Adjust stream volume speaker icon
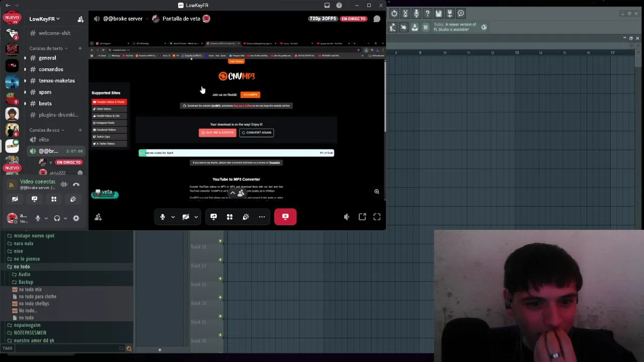Viewport: 644px width, 362px height. pos(347,217)
